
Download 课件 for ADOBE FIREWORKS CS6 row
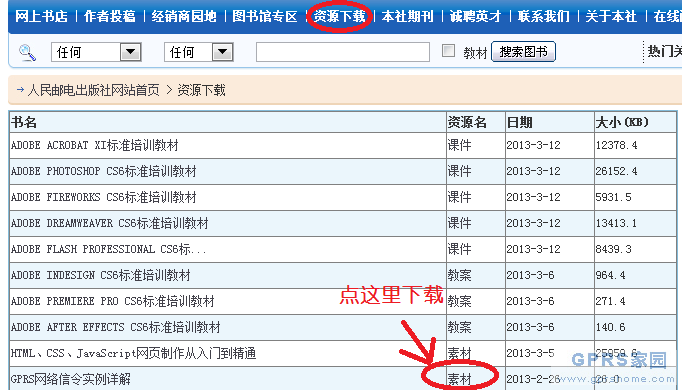(459, 197)
